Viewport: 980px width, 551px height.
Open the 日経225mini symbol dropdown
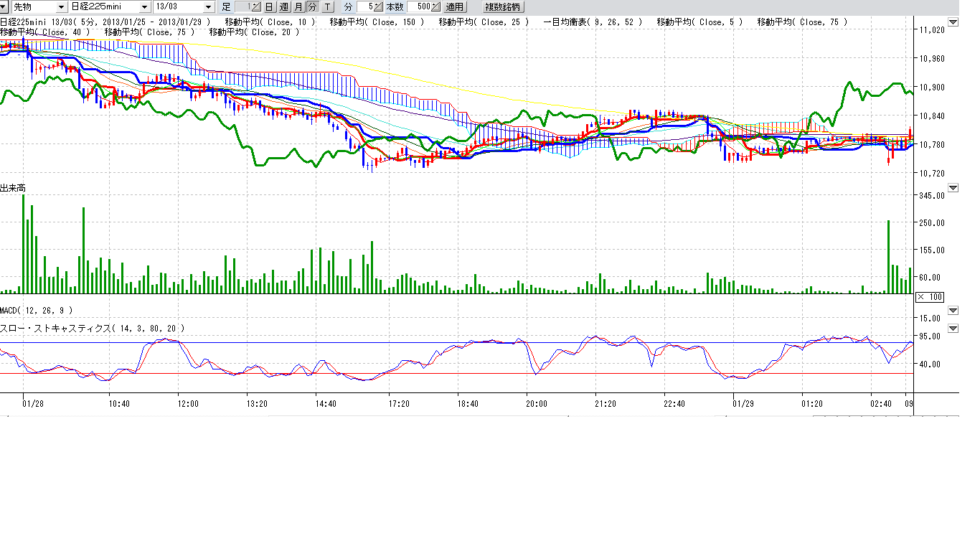[145, 6]
